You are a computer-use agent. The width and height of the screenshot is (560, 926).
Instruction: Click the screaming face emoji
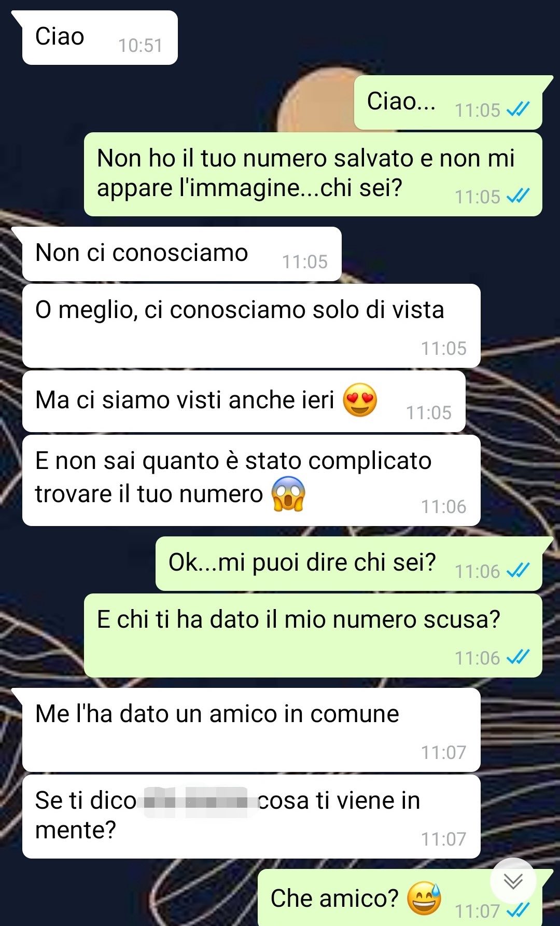click(288, 493)
